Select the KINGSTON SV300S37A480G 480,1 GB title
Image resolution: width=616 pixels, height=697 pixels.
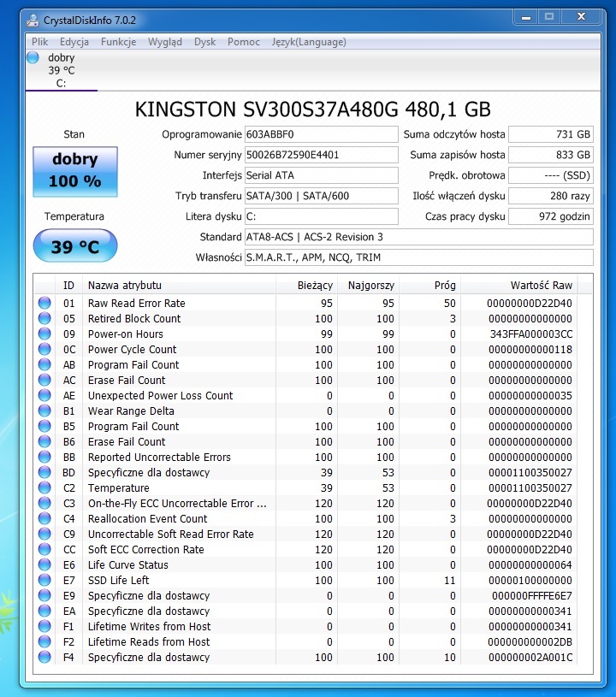tap(312, 109)
